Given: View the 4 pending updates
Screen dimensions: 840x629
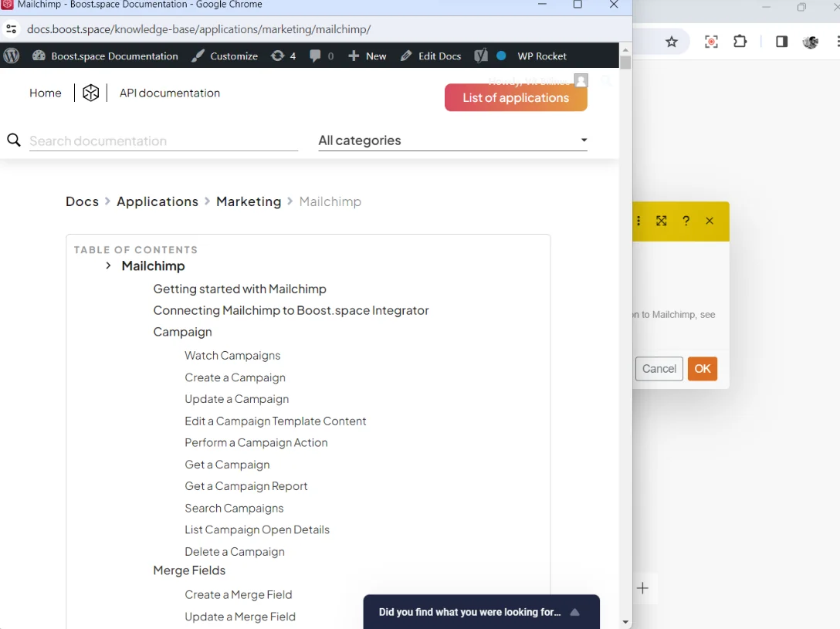Looking at the screenshot, I should tap(283, 56).
